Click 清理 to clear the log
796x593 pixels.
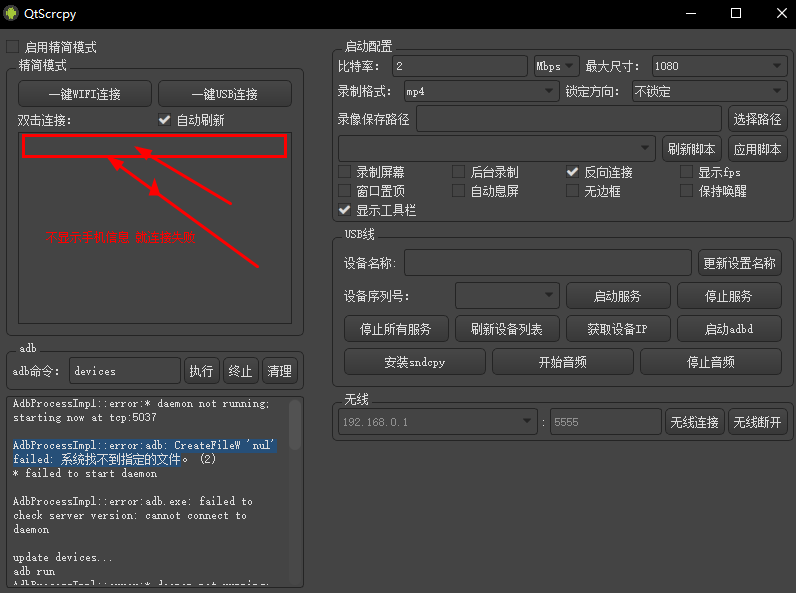click(x=279, y=371)
